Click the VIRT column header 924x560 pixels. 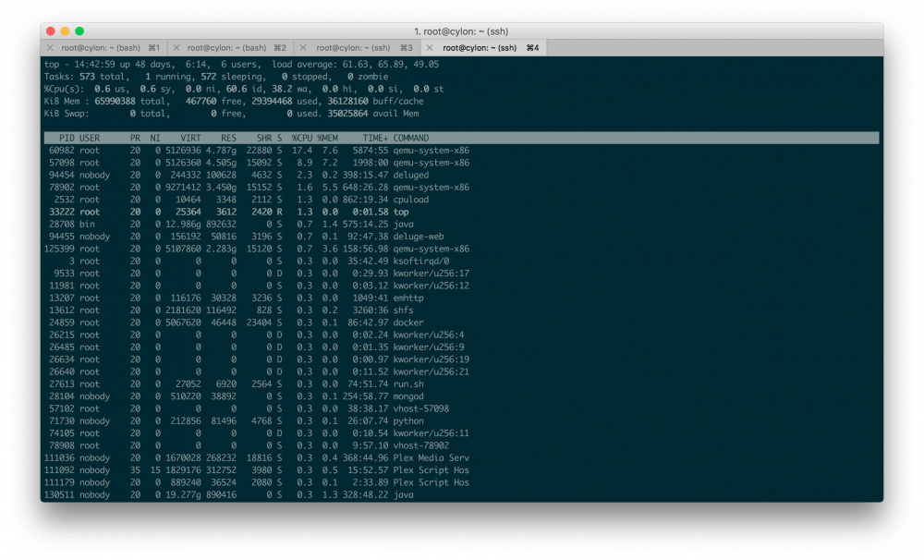(x=190, y=138)
